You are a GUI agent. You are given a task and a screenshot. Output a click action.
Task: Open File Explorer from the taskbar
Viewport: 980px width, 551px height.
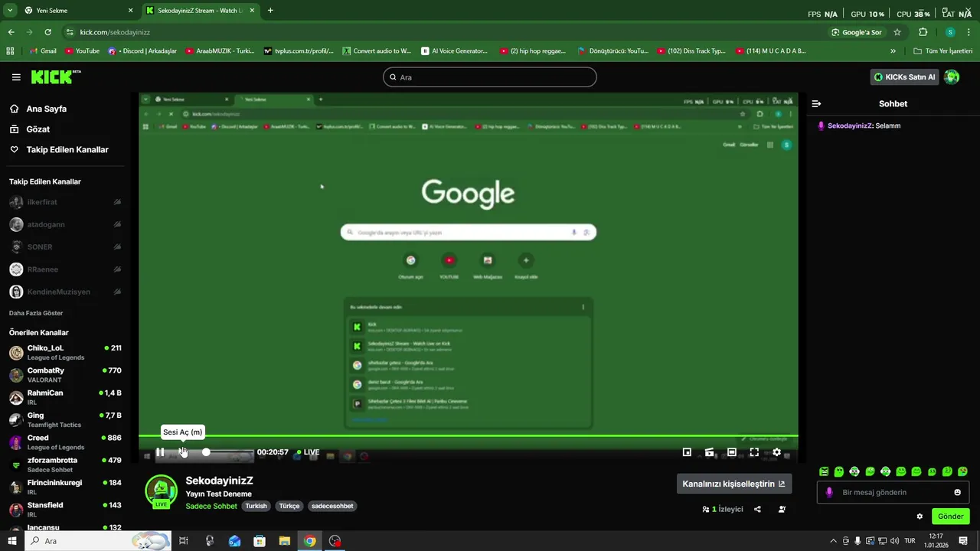point(284,541)
